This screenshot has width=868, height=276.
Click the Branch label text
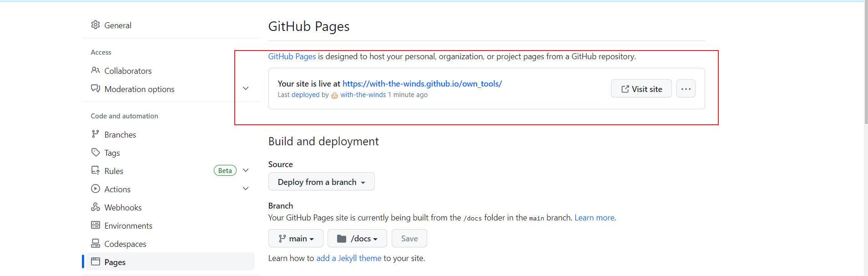[x=281, y=206]
